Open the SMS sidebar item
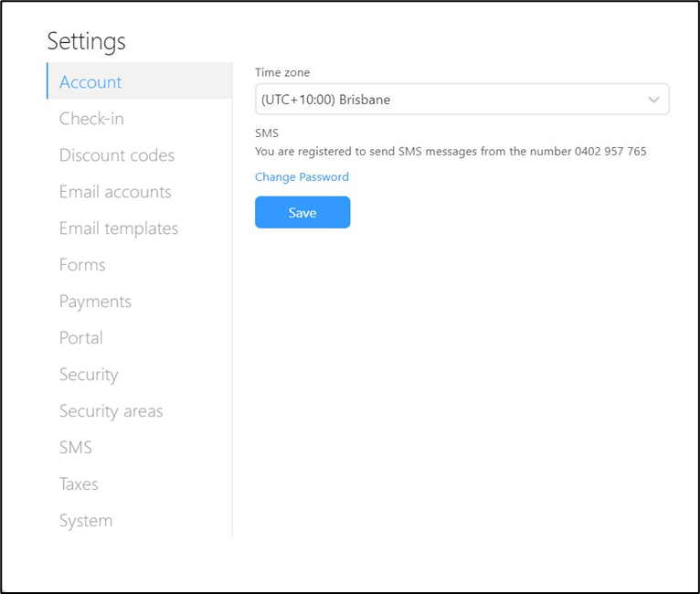The image size is (700, 594). [76, 448]
